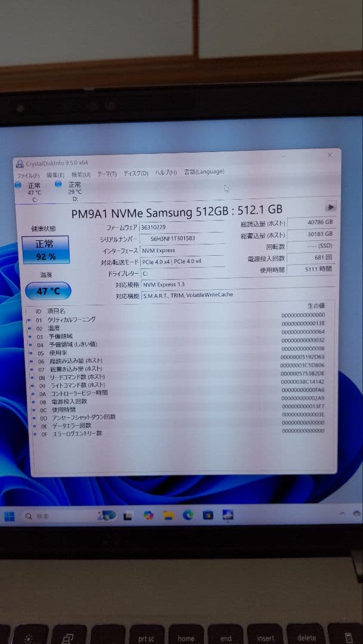Open Copilot from the taskbar
363x644 pixels.
[x=149, y=515]
